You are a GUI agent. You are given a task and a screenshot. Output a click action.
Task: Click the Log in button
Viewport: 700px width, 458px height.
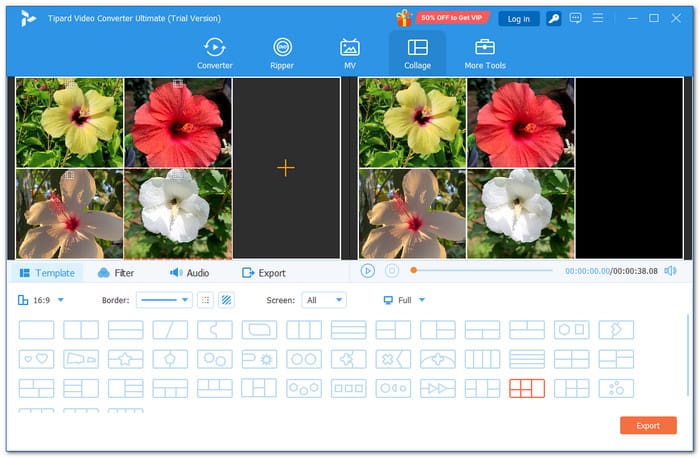click(518, 19)
